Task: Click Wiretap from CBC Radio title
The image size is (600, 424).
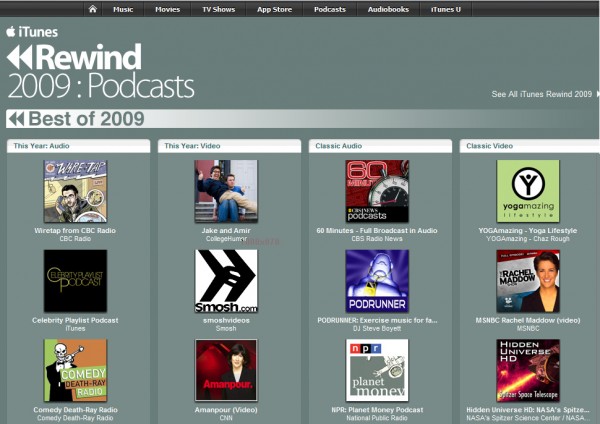Action: 75,231
